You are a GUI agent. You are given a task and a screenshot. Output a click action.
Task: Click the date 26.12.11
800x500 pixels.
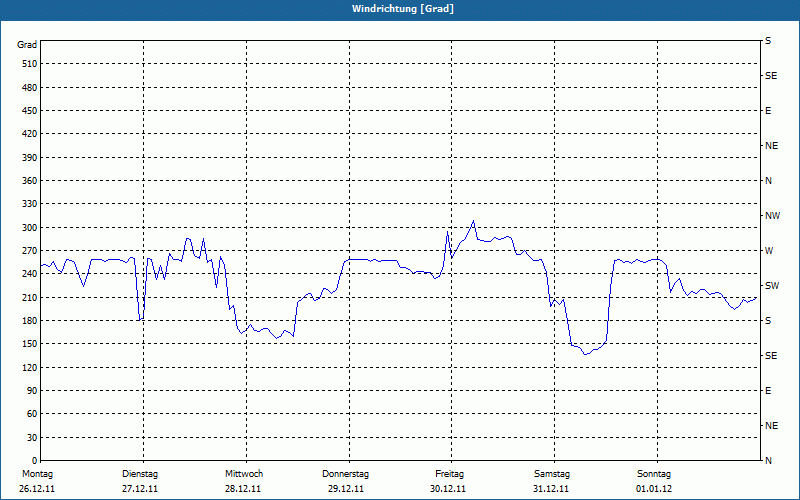coord(37,489)
